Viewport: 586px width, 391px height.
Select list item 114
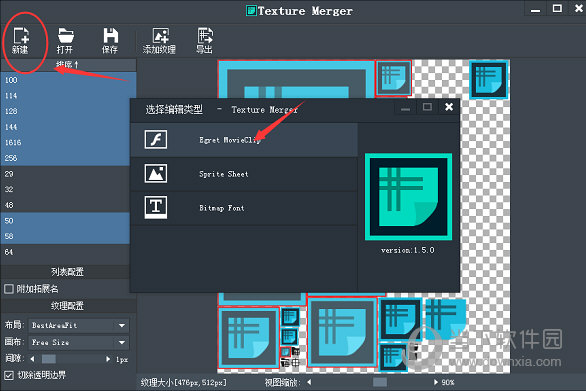pos(68,96)
